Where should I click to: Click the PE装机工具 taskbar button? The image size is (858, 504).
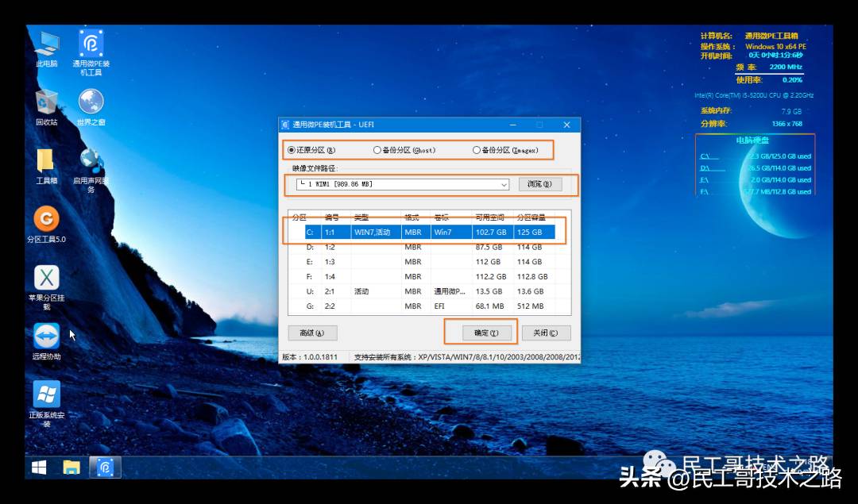click(105, 467)
